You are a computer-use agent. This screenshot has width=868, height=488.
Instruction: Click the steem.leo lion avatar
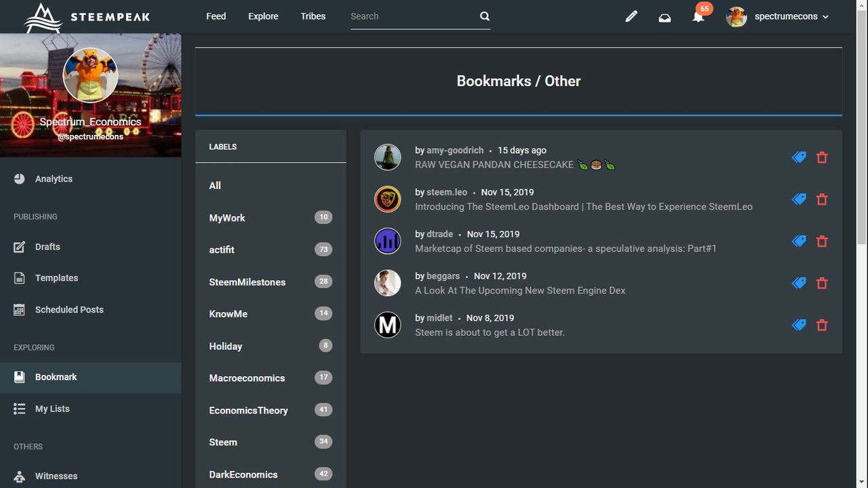tap(388, 199)
